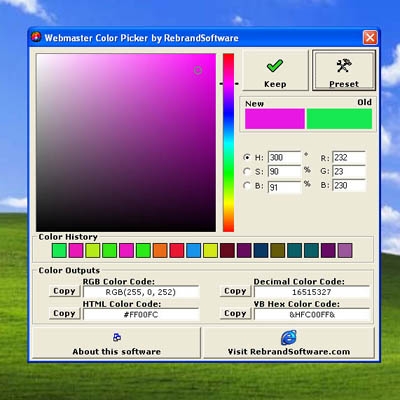This screenshot has width=400, height=400.
Task: Click the green checkmark Keep icon
Action: point(275,66)
